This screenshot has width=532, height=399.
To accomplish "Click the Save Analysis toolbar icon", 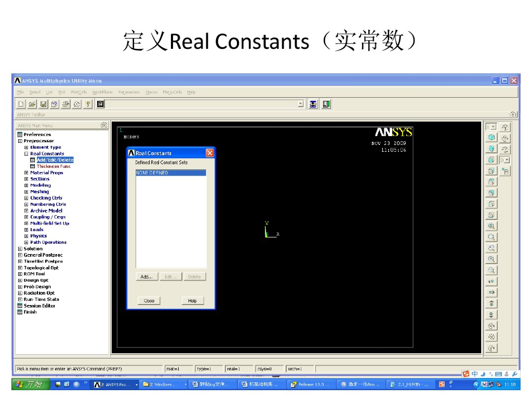I will [44, 104].
